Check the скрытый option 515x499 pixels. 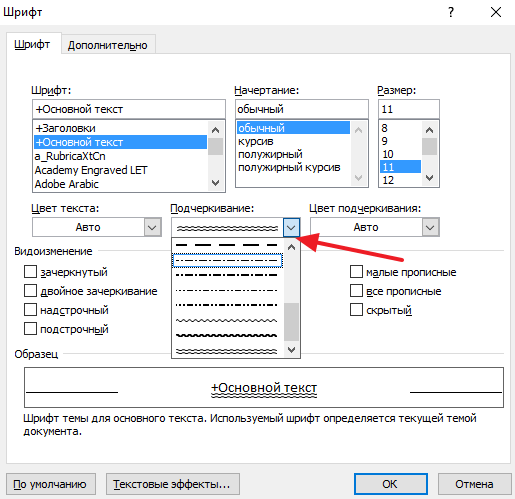[356, 310]
